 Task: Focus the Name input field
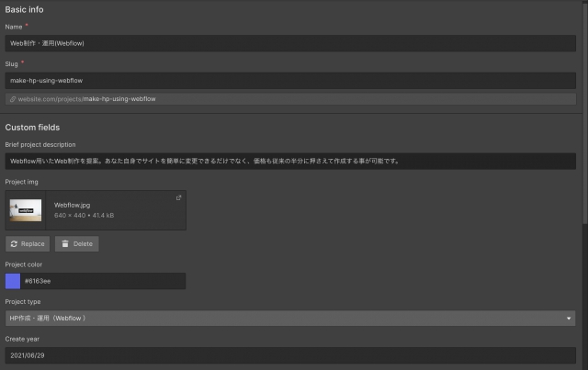click(x=290, y=43)
